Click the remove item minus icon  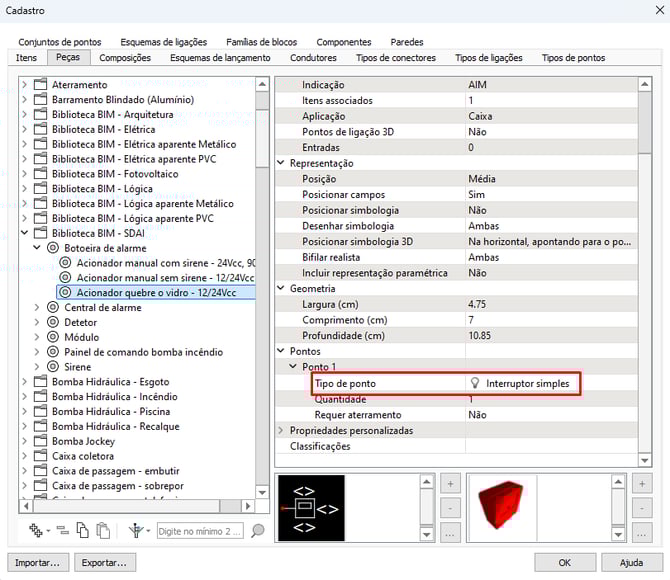(62, 530)
